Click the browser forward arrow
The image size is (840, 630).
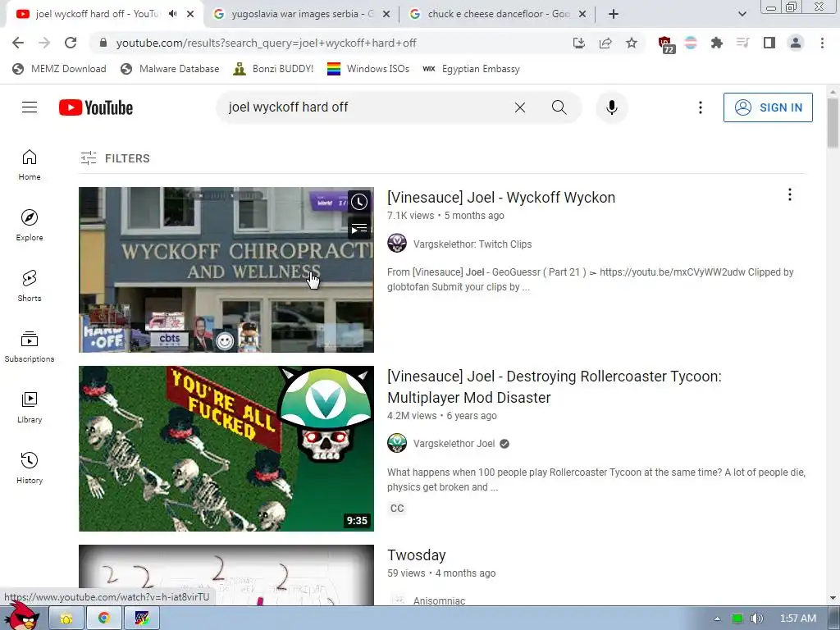pos(44,43)
